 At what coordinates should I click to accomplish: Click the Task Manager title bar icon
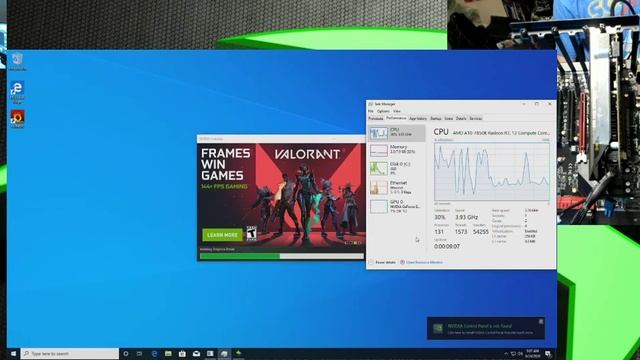371,104
